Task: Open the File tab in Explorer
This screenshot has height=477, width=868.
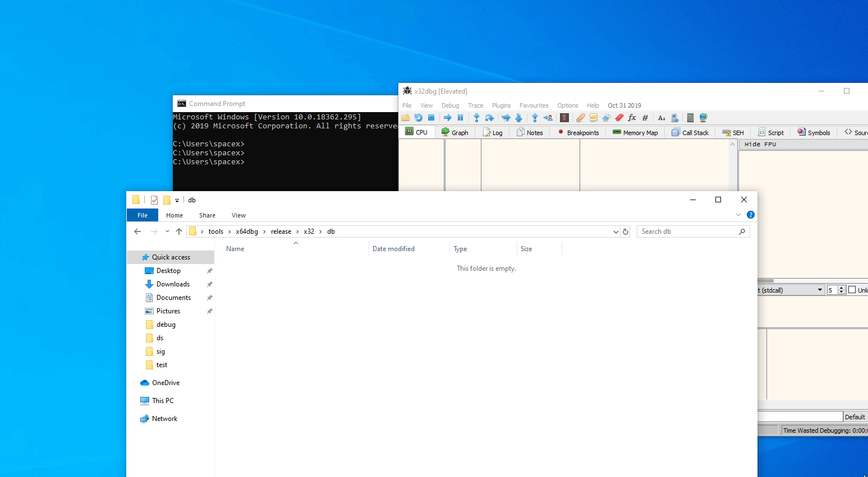Action: 143,215
